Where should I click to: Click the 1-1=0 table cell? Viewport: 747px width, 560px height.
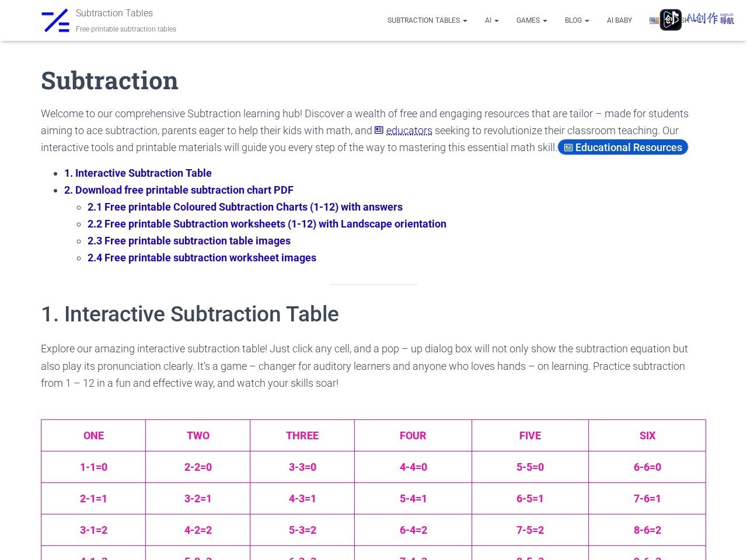pos(93,467)
